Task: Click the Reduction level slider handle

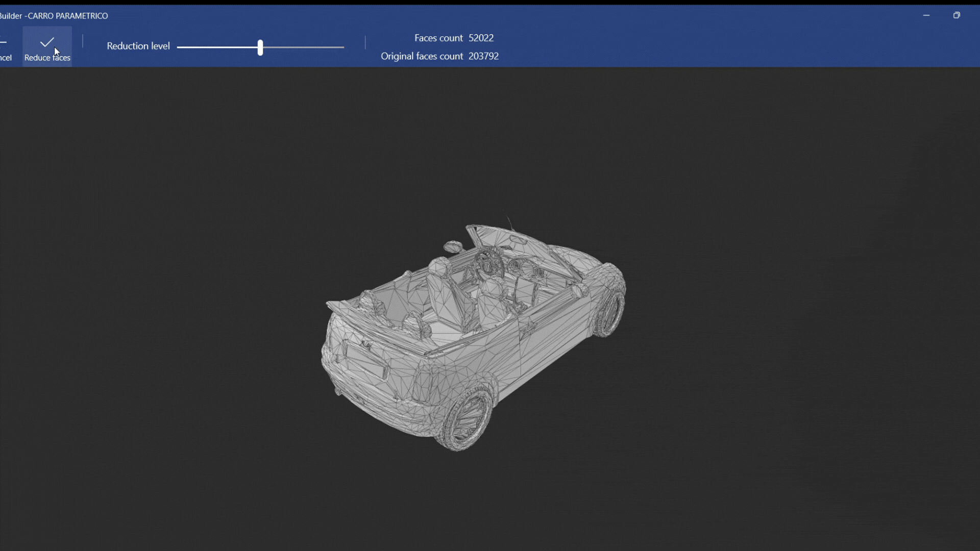Action: 260,47
